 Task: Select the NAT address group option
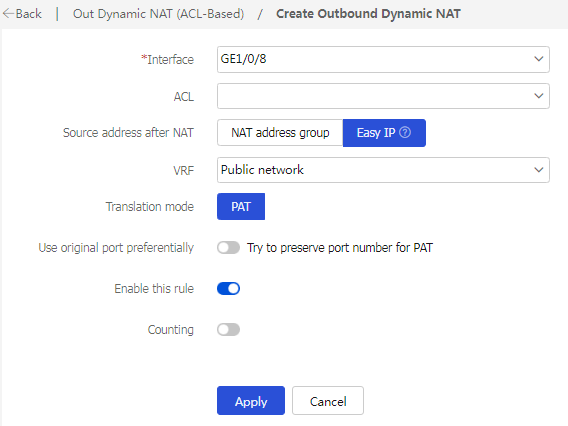[280, 133]
